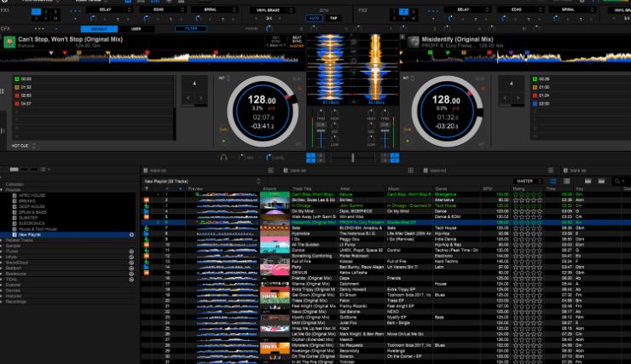631x364 pixels.
Task: Open the DRUM & BASS playlist
Action: pyautogui.click(x=32, y=212)
